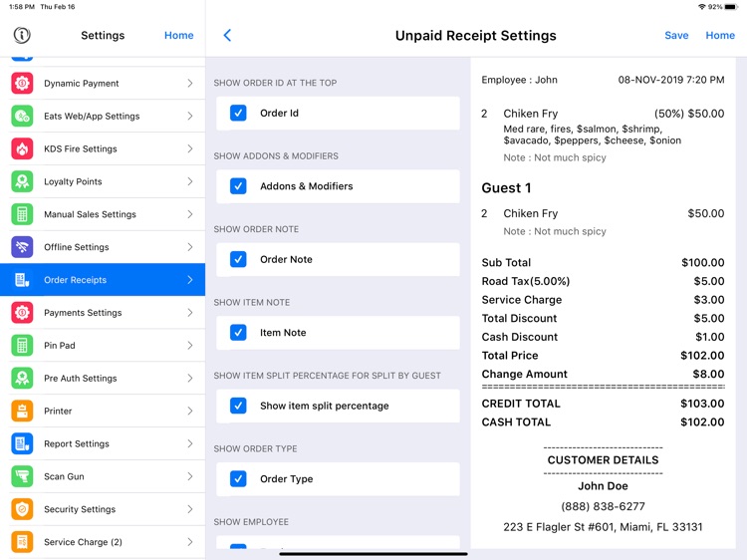Viewport: 747px width, 560px height.
Task: Tap the battery indicator in status bar
Action: [731, 7]
